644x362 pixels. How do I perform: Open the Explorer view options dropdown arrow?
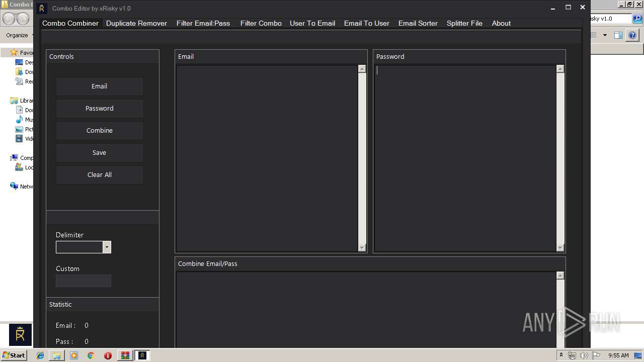[605, 35]
